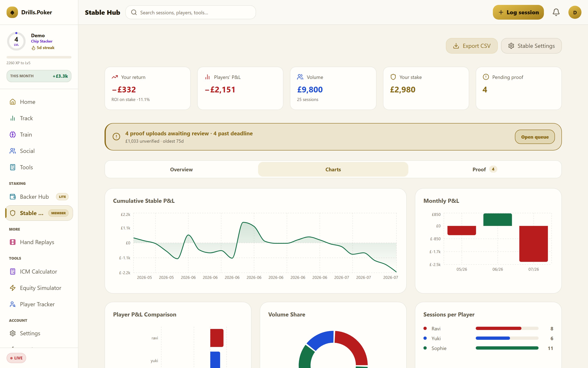Click the level 4 progress ring
Viewport: 588px width, 368px height.
point(16,41)
